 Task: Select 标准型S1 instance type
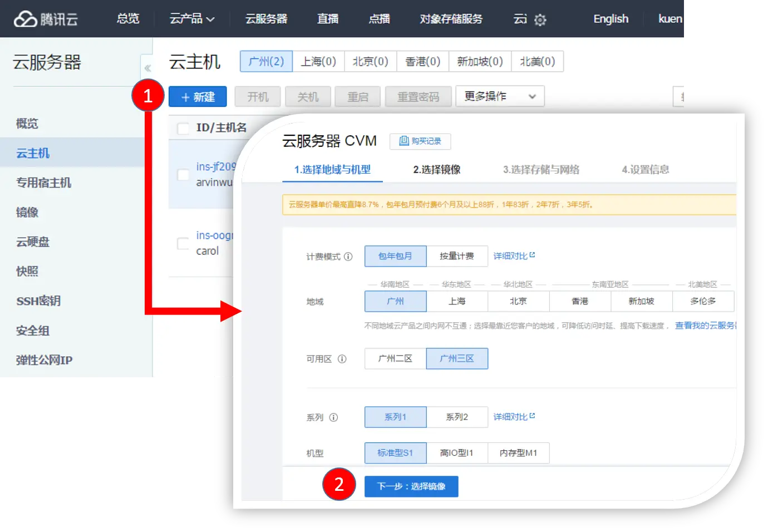coord(396,453)
